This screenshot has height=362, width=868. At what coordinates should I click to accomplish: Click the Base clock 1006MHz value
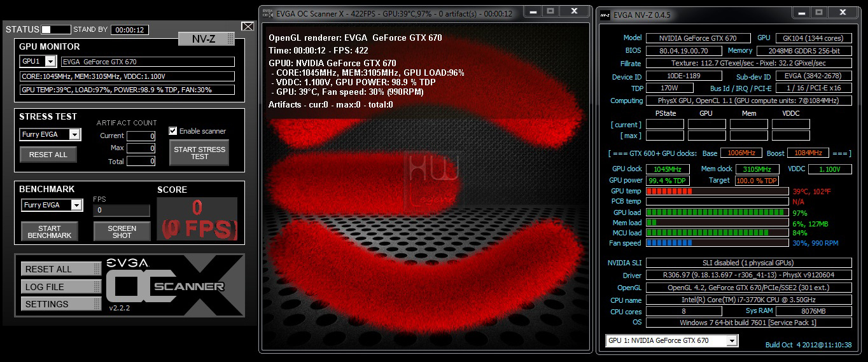pos(741,153)
